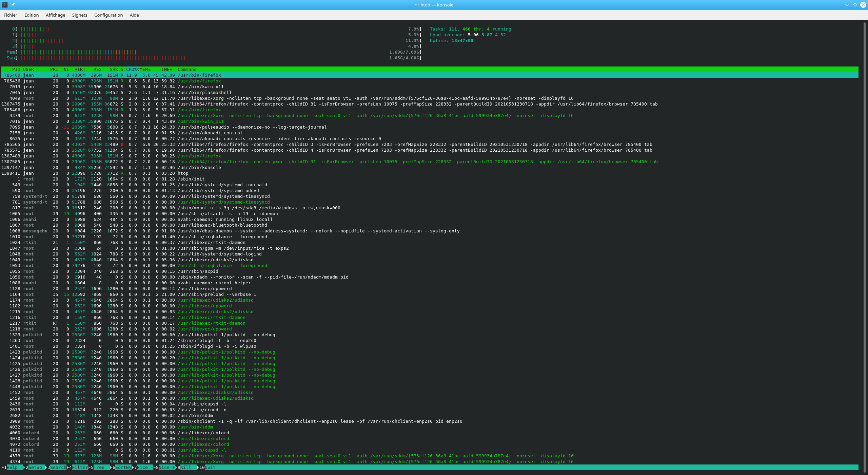Screen dimensions: 868x475
Task: Click F9 Kill in htop footer
Action: point(186,468)
